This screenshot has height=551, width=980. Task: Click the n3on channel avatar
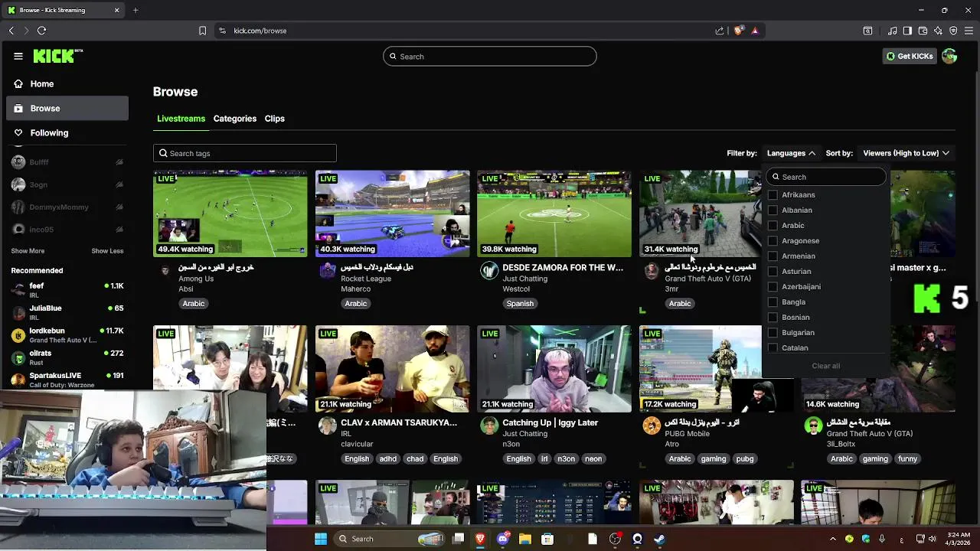(489, 426)
